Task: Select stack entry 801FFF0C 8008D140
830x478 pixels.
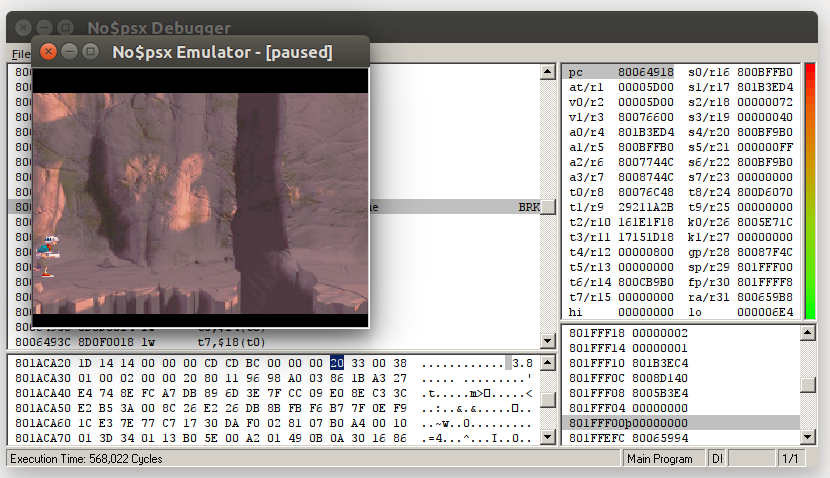Action: 628,378
